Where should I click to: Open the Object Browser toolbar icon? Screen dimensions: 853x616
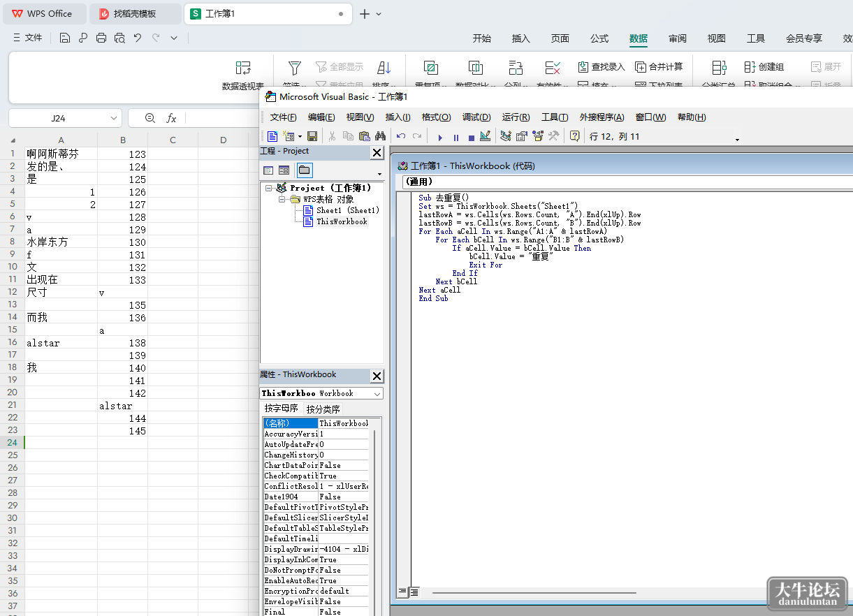(537, 136)
